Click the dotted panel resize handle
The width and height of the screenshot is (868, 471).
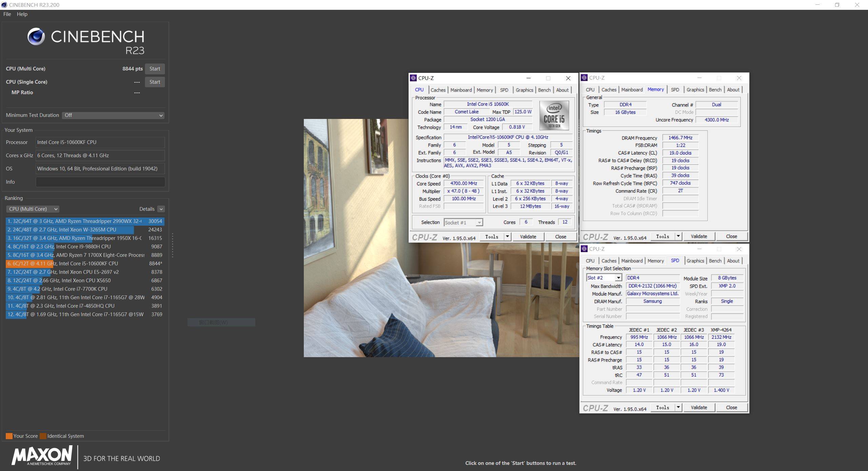tap(173, 245)
